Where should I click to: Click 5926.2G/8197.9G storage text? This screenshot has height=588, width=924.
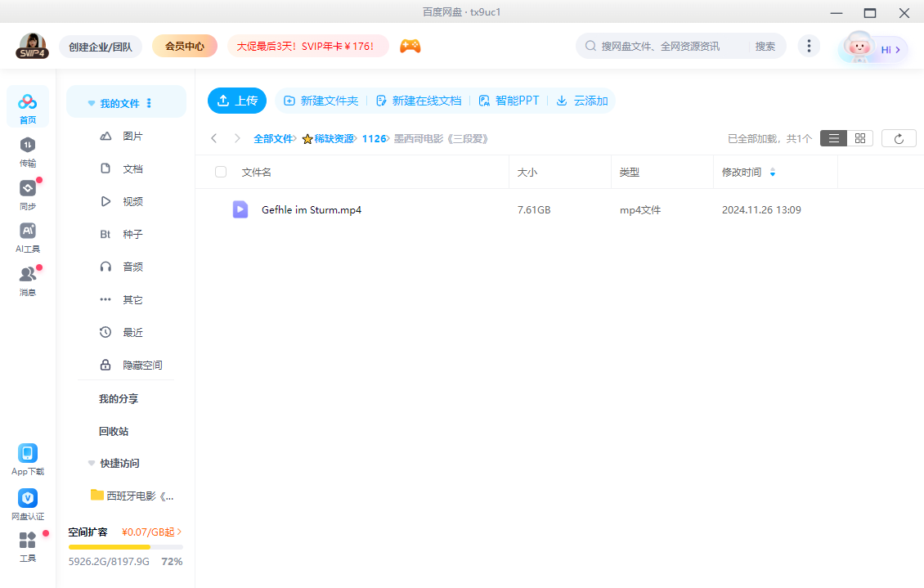109,562
